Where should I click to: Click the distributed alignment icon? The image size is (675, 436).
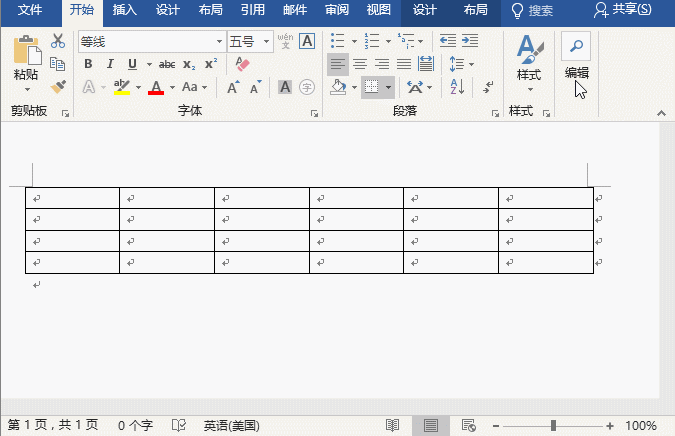426,64
